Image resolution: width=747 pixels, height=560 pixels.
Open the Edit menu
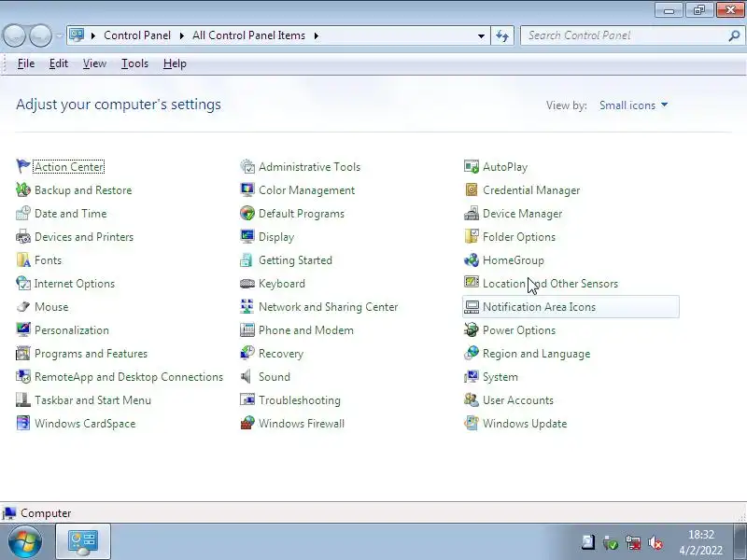pyautogui.click(x=59, y=63)
